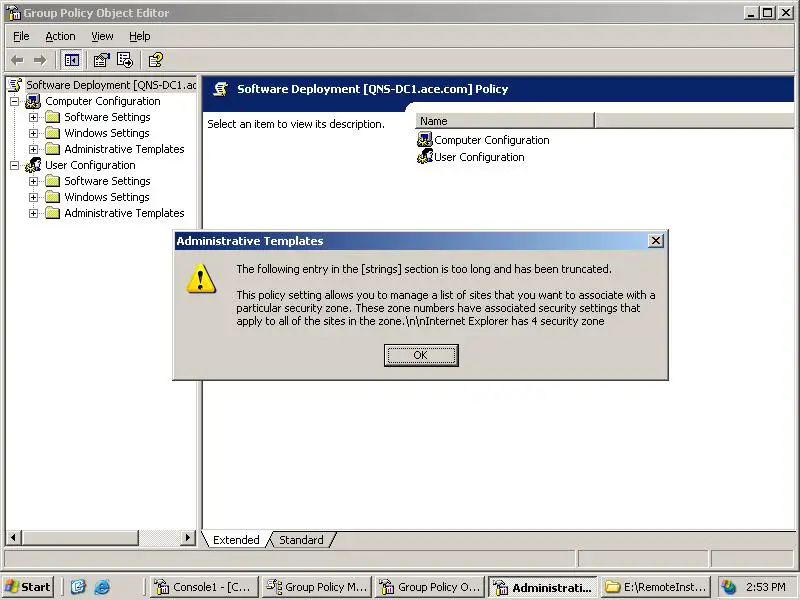Open the Properties toolbar icon

tap(101, 60)
